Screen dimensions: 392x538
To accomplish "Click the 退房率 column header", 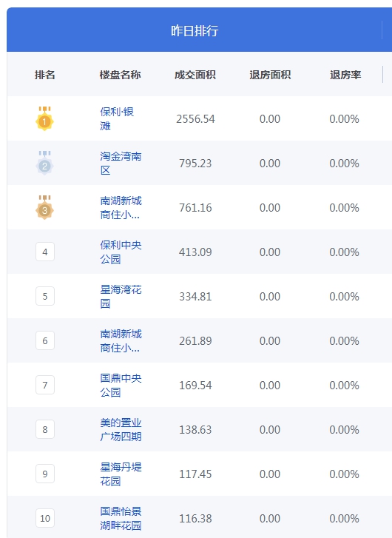I will [x=345, y=75].
